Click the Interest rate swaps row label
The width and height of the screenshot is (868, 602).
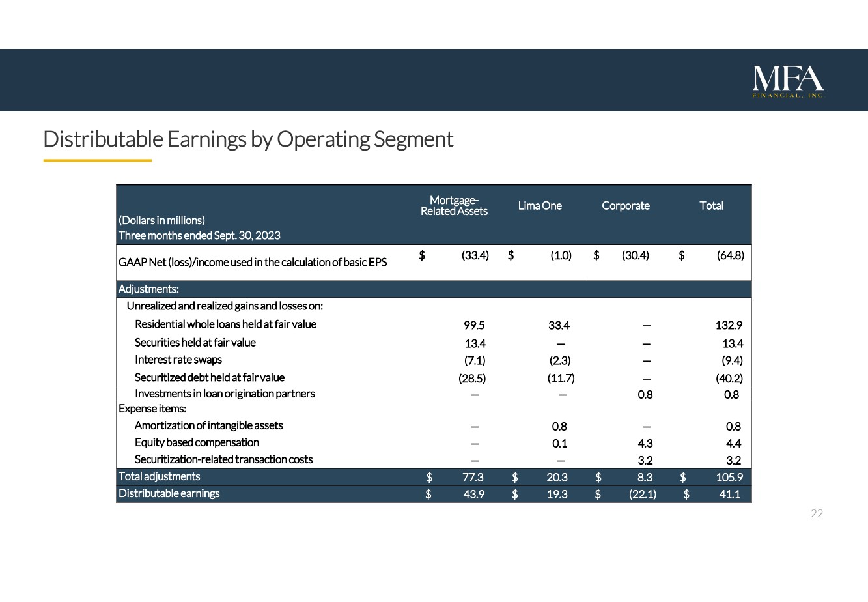click(178, 360)
